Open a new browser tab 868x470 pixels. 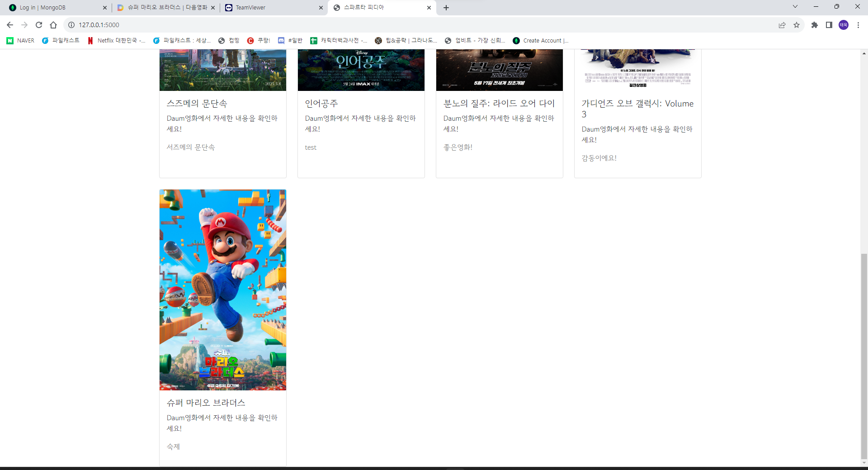click(x=446, y=8)
